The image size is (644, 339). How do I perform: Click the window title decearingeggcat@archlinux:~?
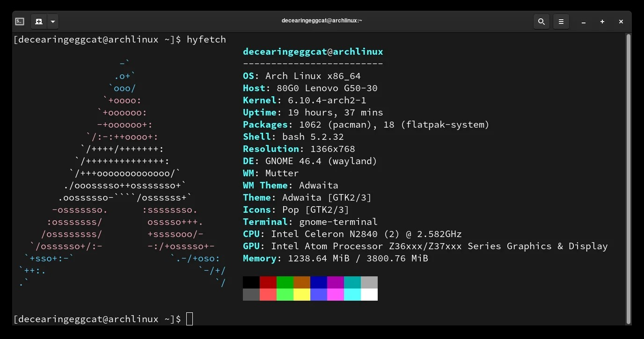point(322,21)
